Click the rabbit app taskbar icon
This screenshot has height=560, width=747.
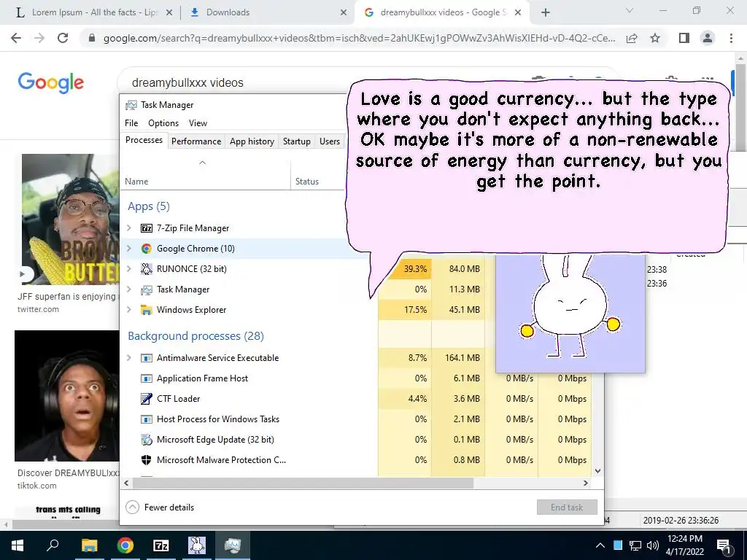197,545
